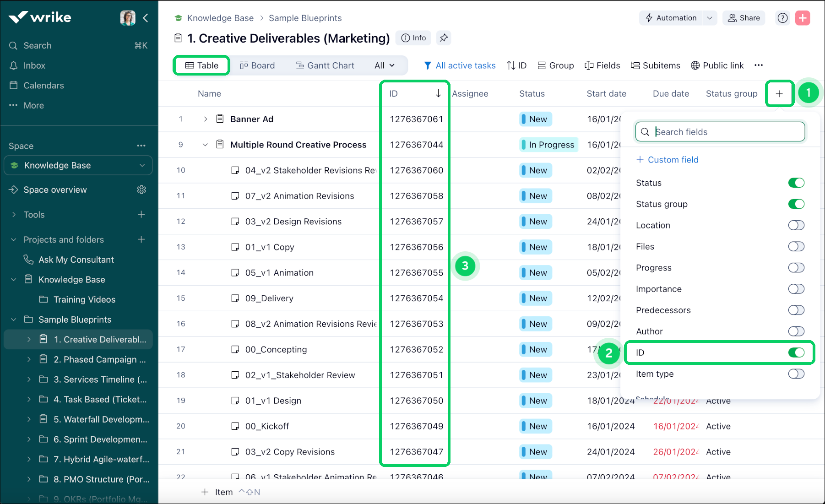Viewport: 825px width, 504px height.
Task: Turn on the Importance field toggle
Action: point(796,289)
